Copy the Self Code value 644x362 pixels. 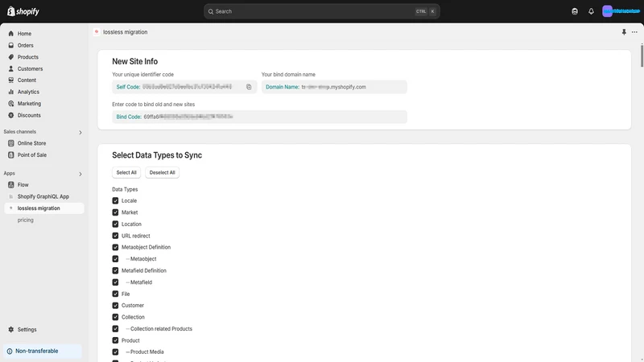point(249,87)
